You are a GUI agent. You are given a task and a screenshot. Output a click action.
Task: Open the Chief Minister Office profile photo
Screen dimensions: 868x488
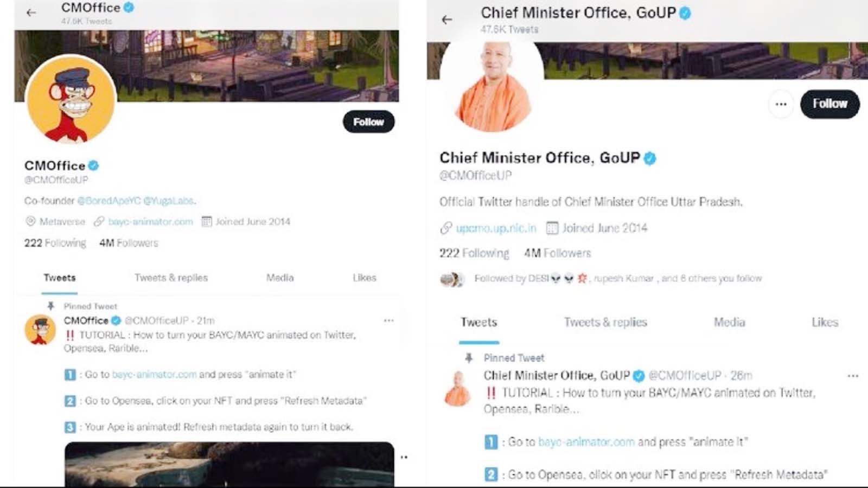coord(492,87)
